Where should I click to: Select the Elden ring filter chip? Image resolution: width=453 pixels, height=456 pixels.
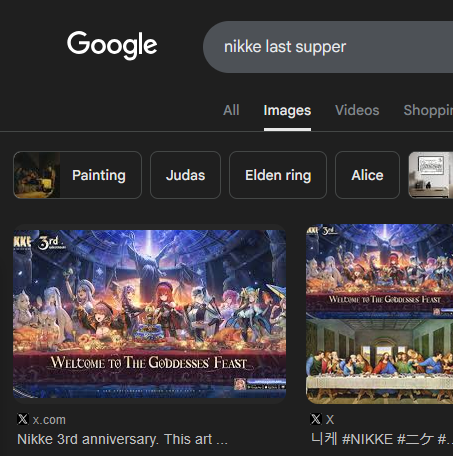278,175
